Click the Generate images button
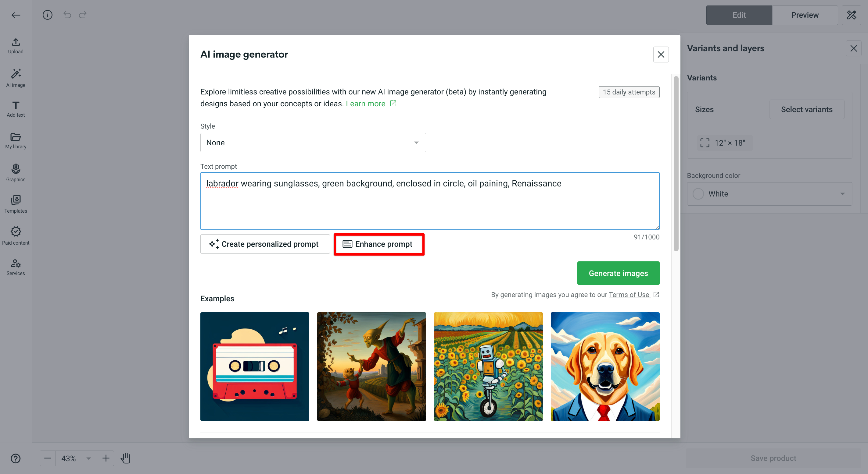Screen dimensions: 868x474 click(x=618, y=273)
